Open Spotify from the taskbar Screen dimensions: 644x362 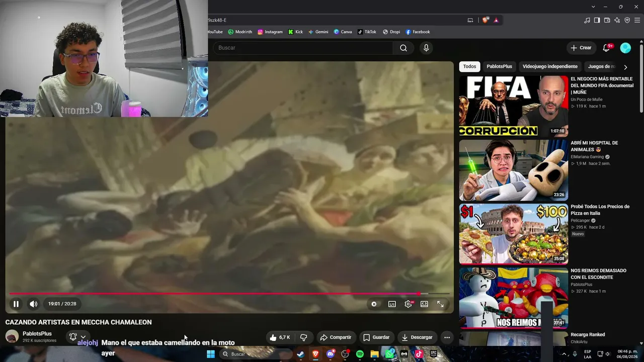click(360, 354)
